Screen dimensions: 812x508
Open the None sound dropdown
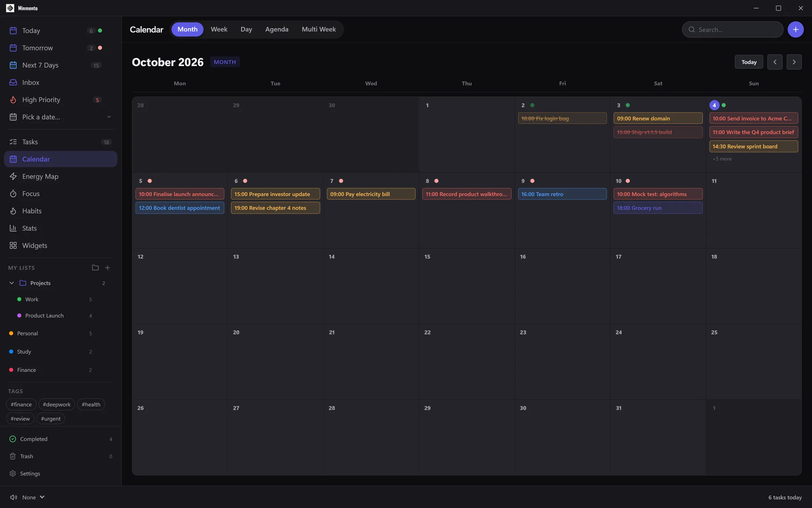coord(33,497)
